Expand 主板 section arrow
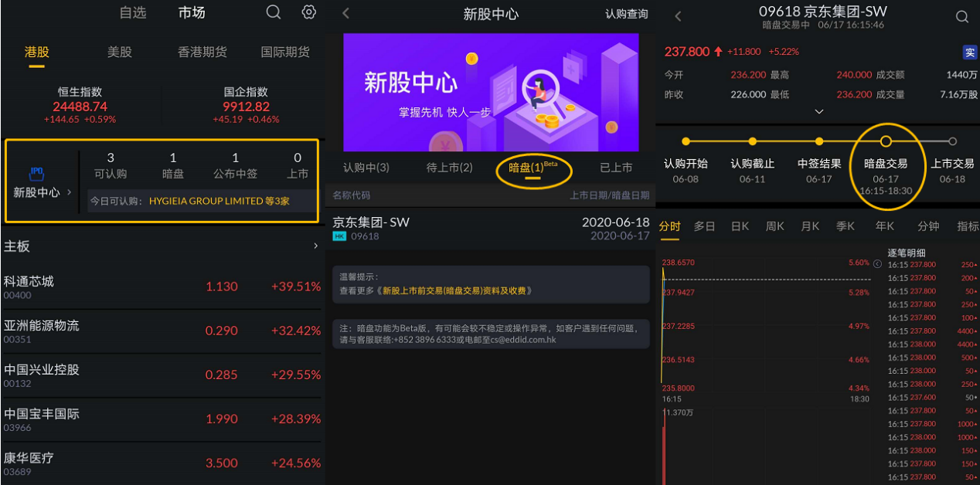This screenshot has width=980, height=485. tap(315, 246)
